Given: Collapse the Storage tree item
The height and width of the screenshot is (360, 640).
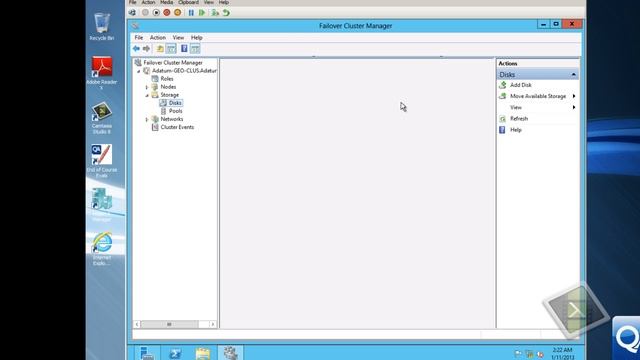Looking at the screenshot, I should point(147,95).
